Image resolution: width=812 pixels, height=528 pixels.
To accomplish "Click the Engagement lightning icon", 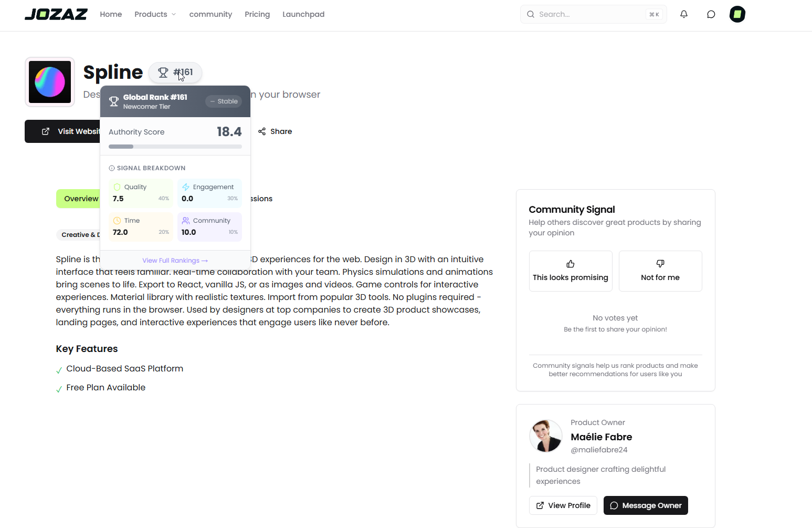I will [185, 187].
